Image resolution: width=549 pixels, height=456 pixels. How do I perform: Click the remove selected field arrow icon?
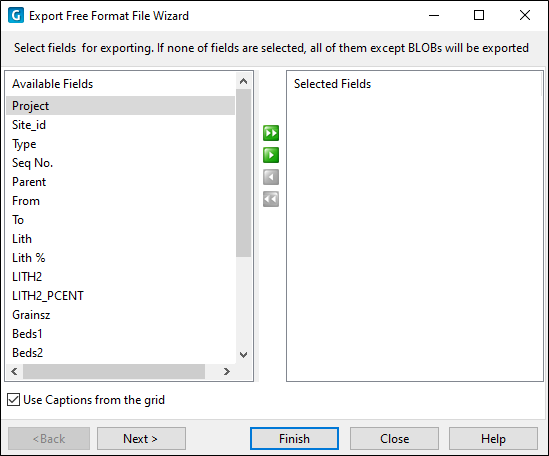(x=271, y=177)
